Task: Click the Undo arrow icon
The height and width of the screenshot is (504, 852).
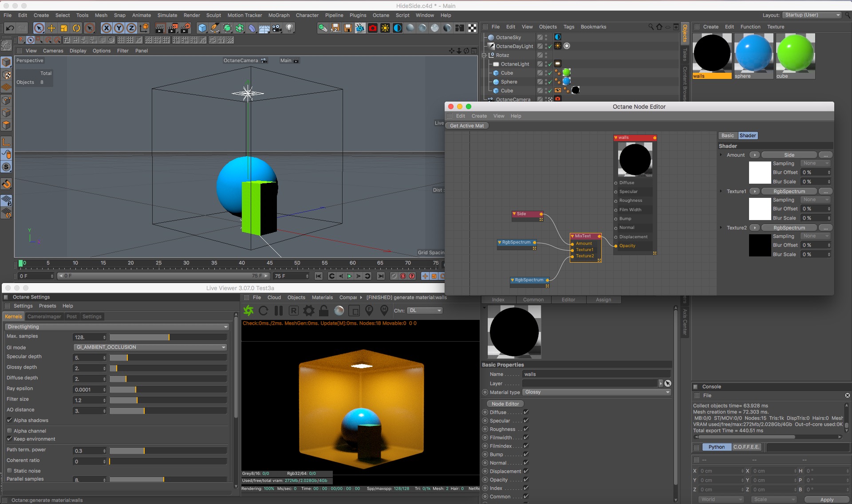Action: 10,28
